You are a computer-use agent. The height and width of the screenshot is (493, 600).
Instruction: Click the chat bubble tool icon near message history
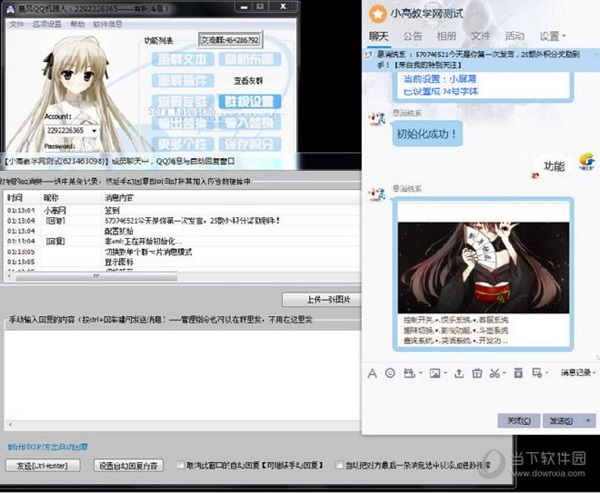pos(537,373)
